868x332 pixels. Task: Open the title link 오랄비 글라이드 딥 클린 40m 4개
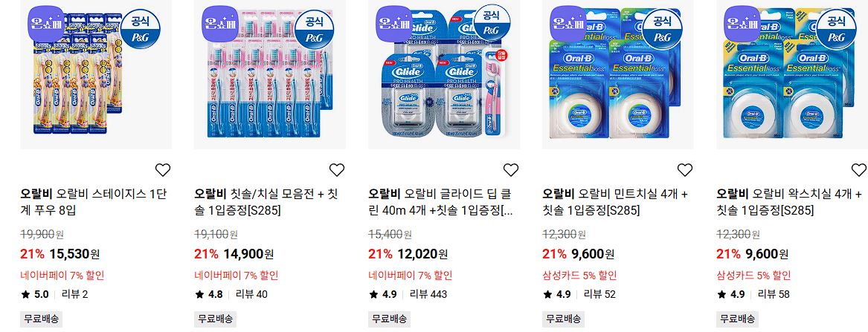440,202
